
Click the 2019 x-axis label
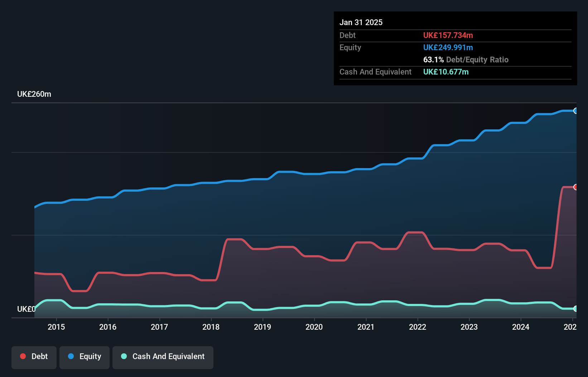pyautogui.click(x=262, y=327)
